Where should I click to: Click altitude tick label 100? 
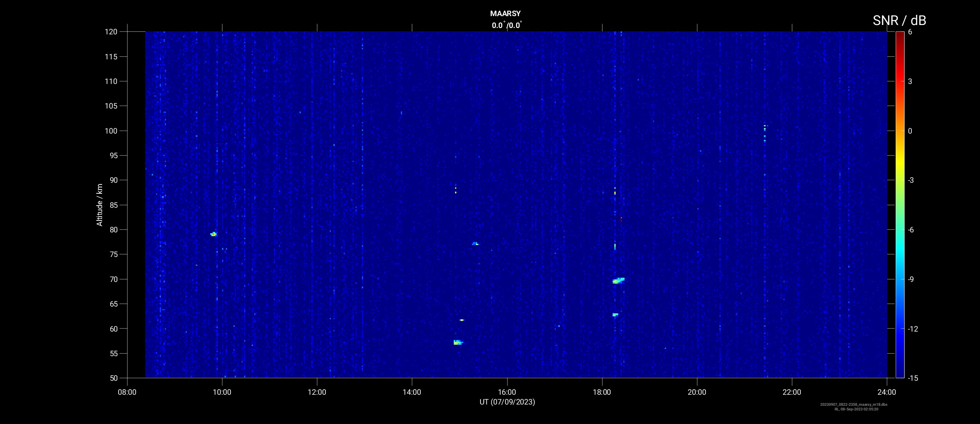click(x=111, y=131)
